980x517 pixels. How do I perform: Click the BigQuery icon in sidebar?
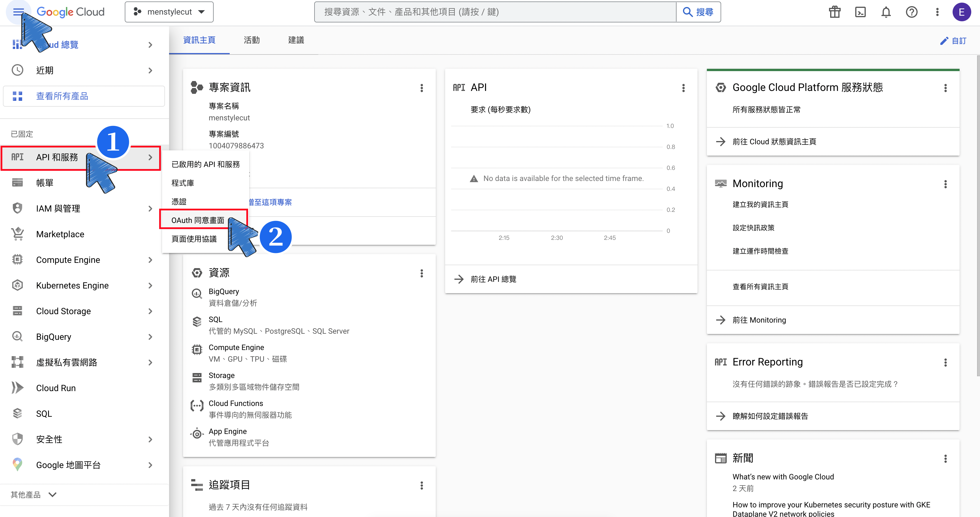tap(17, 336)
